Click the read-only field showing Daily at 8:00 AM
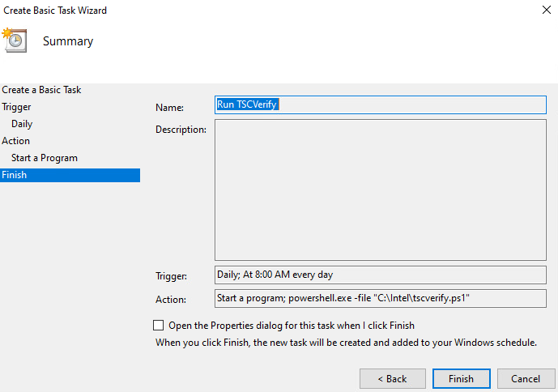 (380, 275)
